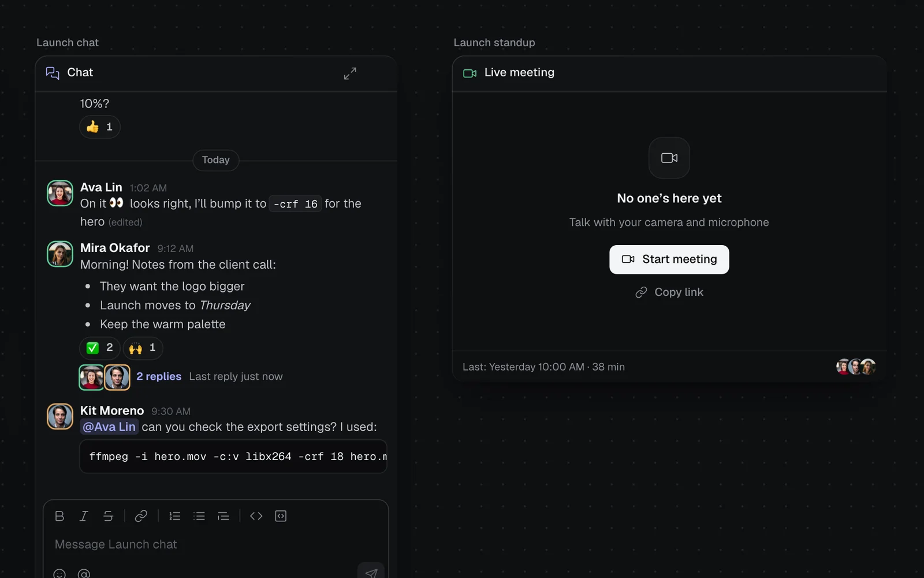The width and height of the screenshot is (924, 578).
Task: Click the @Ava Lin mention
Action: click(x=109, y=427)
